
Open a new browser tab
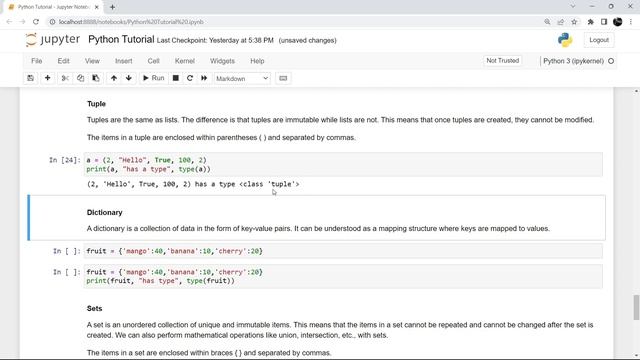click(x=112, y=7)
